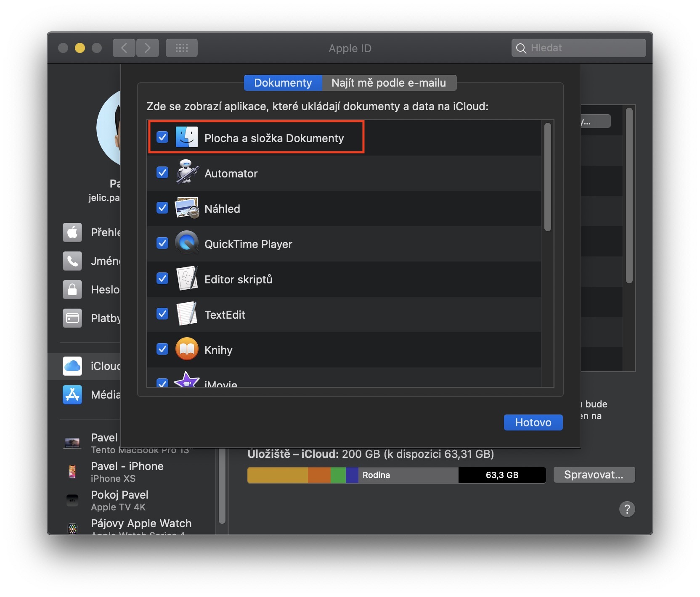Open Platby via the credit card icon

point(72,318)
